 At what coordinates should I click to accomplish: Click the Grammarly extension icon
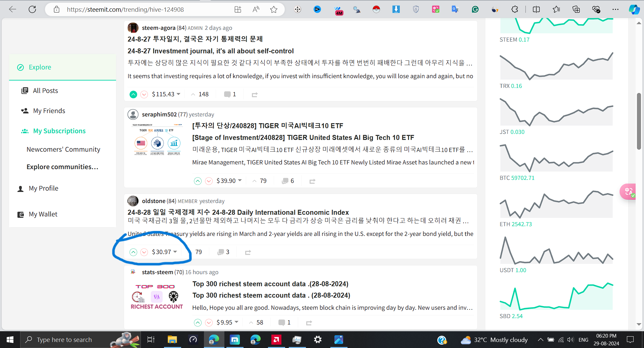[475, 9]
